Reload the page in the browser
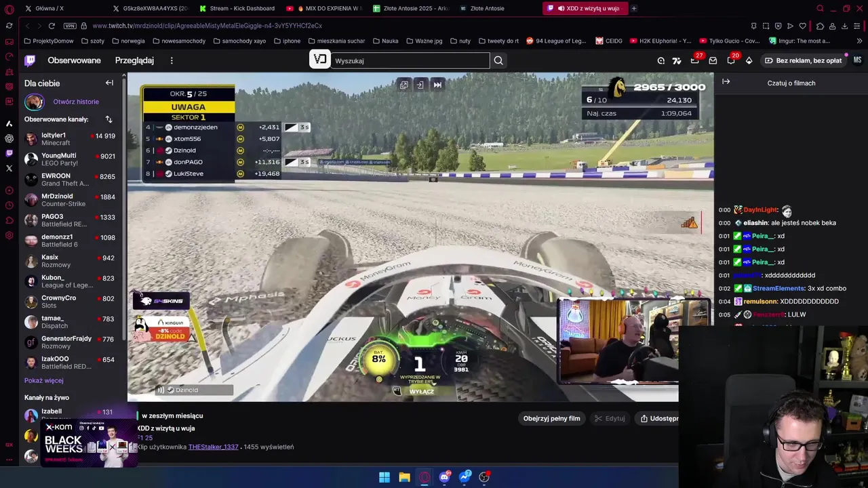This screenshot has width=868, height=488. coord(52,26)
